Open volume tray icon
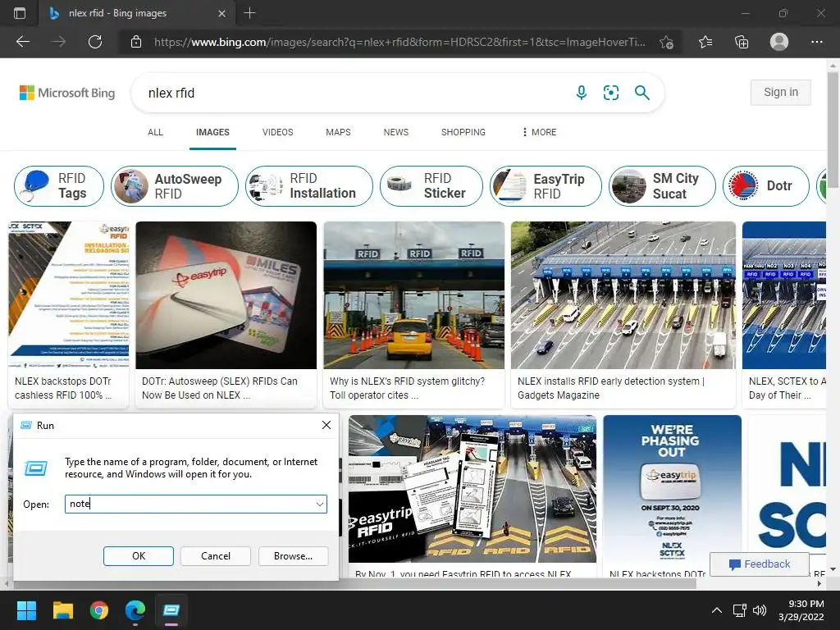 pos(759,610)
